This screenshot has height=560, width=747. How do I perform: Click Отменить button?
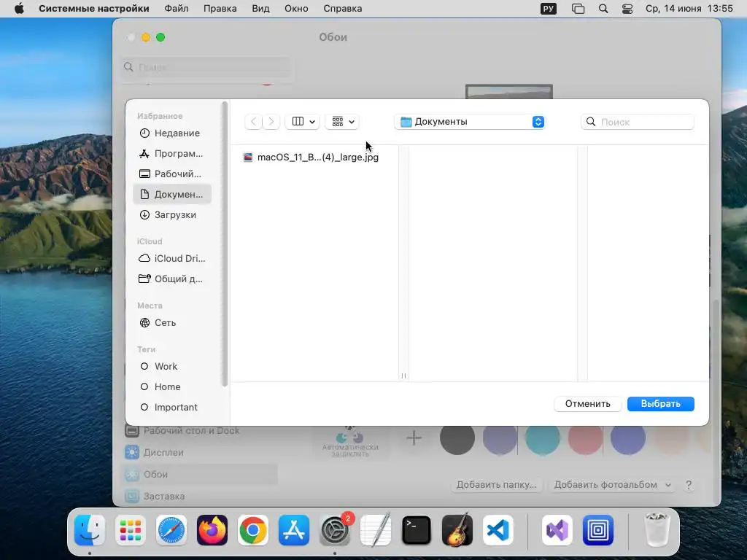[587, 404]
